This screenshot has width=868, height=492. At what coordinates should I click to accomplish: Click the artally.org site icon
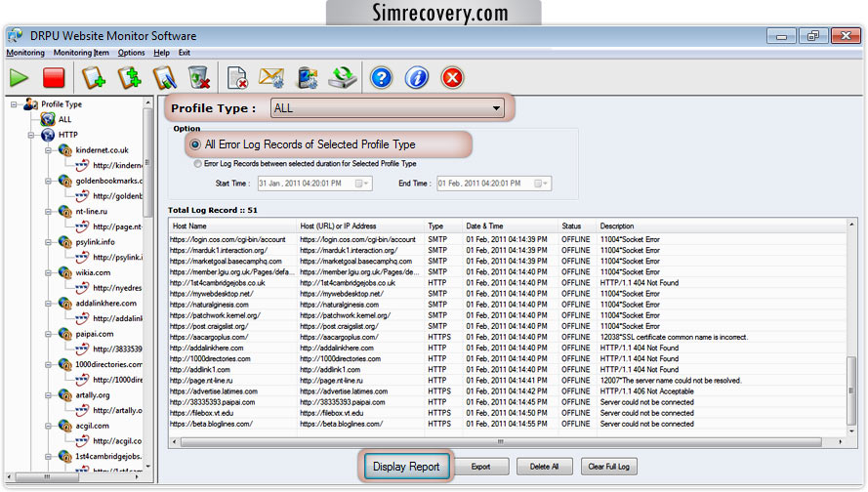(65, 395)
